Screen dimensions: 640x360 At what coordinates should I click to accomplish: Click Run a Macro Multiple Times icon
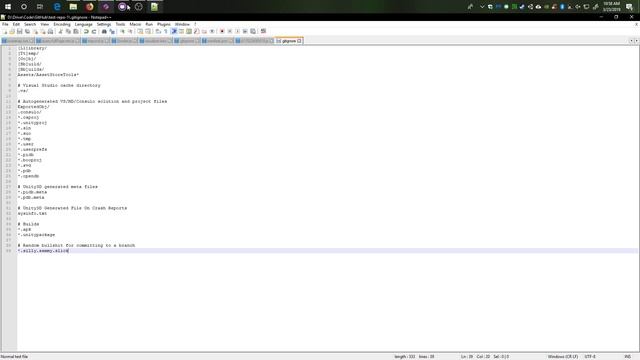245,31
